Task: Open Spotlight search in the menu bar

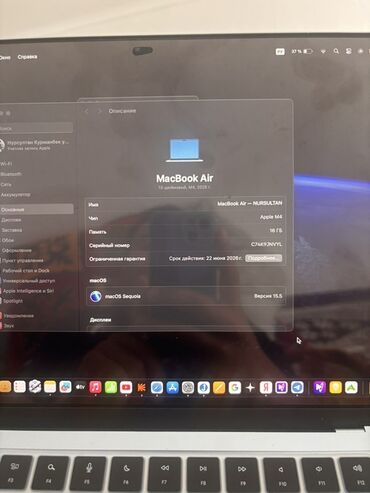Action: 336,51
